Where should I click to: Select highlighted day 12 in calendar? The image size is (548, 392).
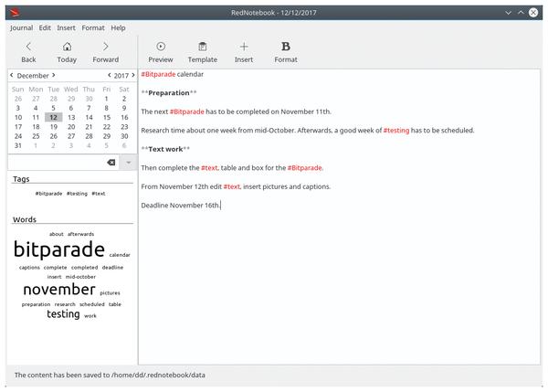click(x=54, y=118)
